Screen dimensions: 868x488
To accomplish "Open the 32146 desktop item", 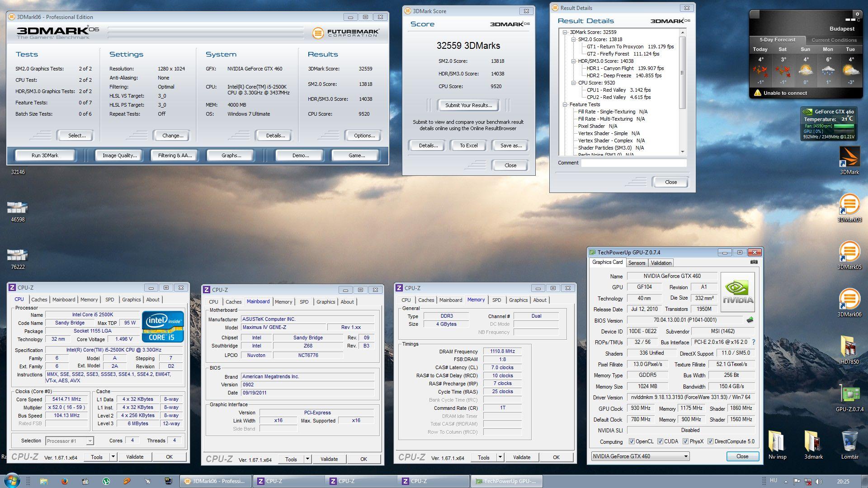I will point(18,172).
